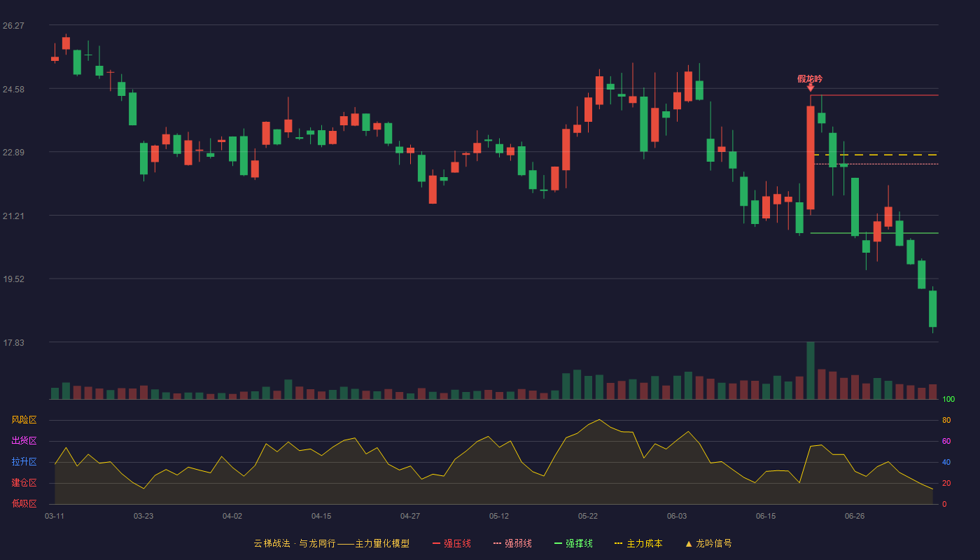Click the 06-15 date label
The image size is (980, 560).
[x=766, y=516]
